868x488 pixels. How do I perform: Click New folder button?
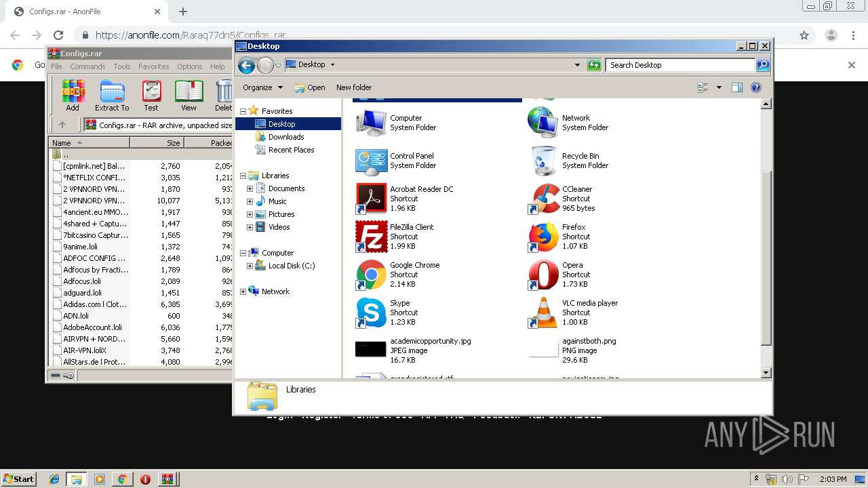[x=354, y=87]
